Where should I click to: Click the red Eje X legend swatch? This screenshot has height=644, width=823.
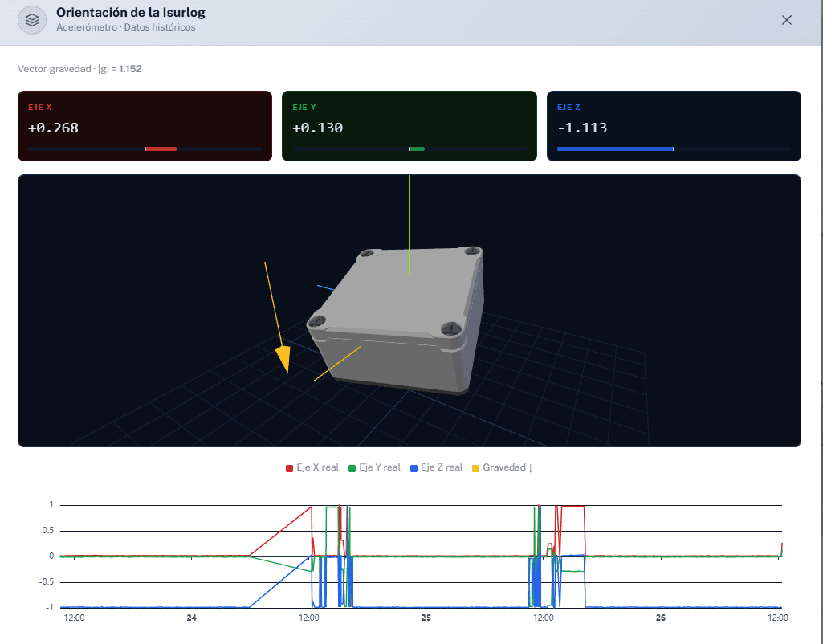click(x=289, y=468)
